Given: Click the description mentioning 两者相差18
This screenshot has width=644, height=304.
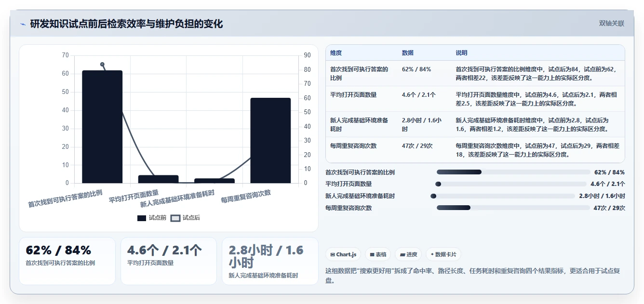Looking at the screenshot, I should coord(537,150).
